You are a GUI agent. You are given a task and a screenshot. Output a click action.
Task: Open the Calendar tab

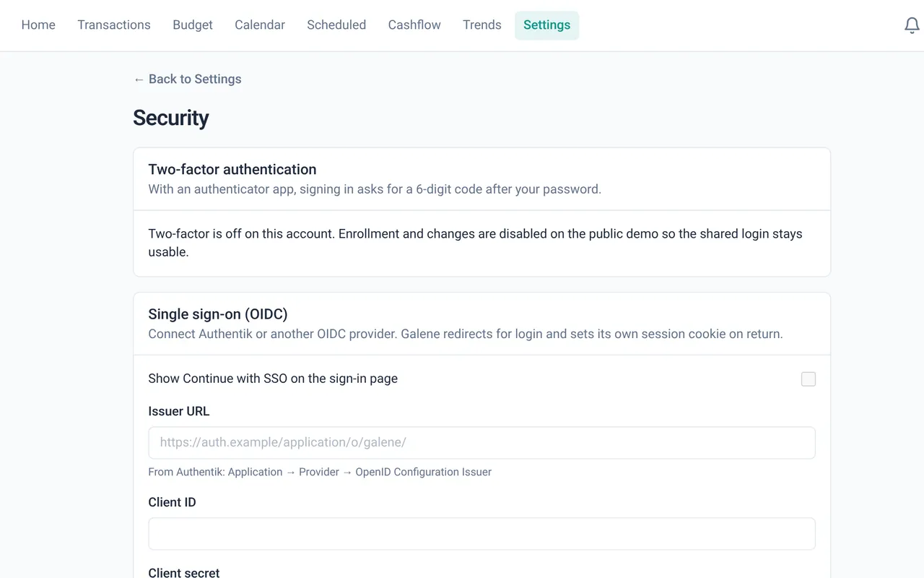point(260,25)
